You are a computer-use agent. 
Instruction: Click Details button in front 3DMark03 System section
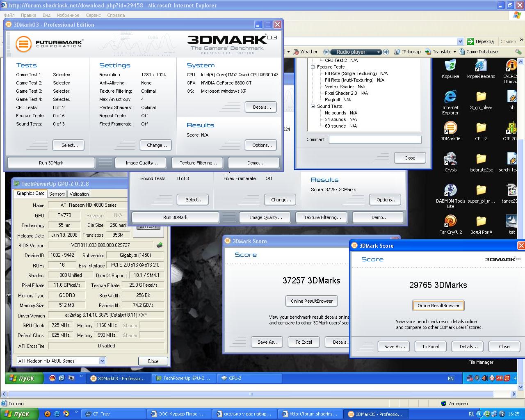click(261, 107)
